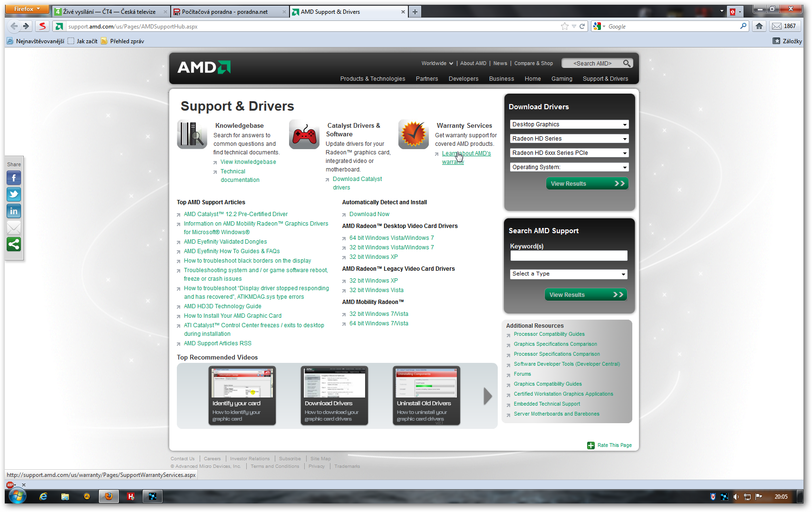Share page on Twitter
Screen dimensions: 812x512
click(x=14, y=194)
